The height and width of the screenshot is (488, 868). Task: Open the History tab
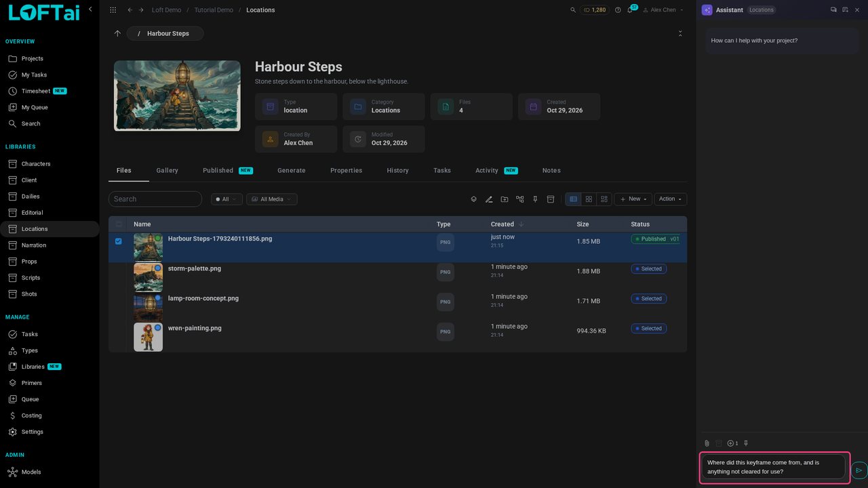(397, 171)
